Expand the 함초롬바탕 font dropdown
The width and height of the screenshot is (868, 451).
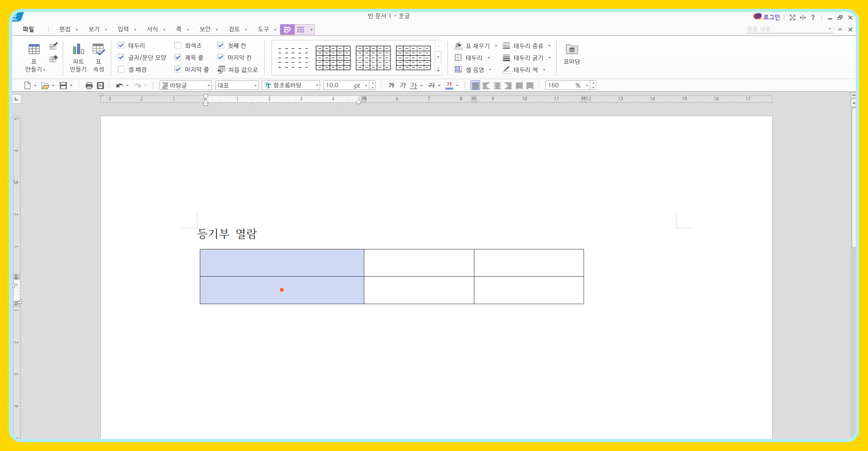317,86
